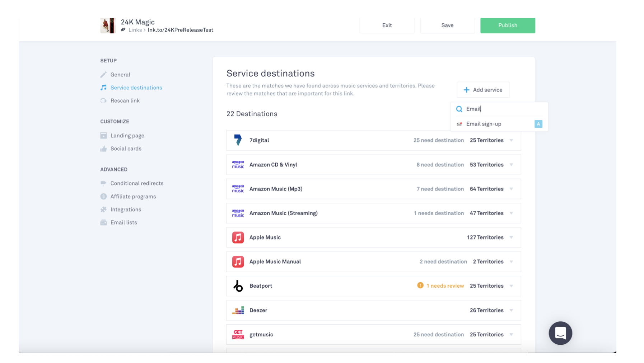Image resolution: width=644 pixels, height=363 pixels.
Task: Expand the Amazon CD & Vinyl territories
Action: pos(511,165)
